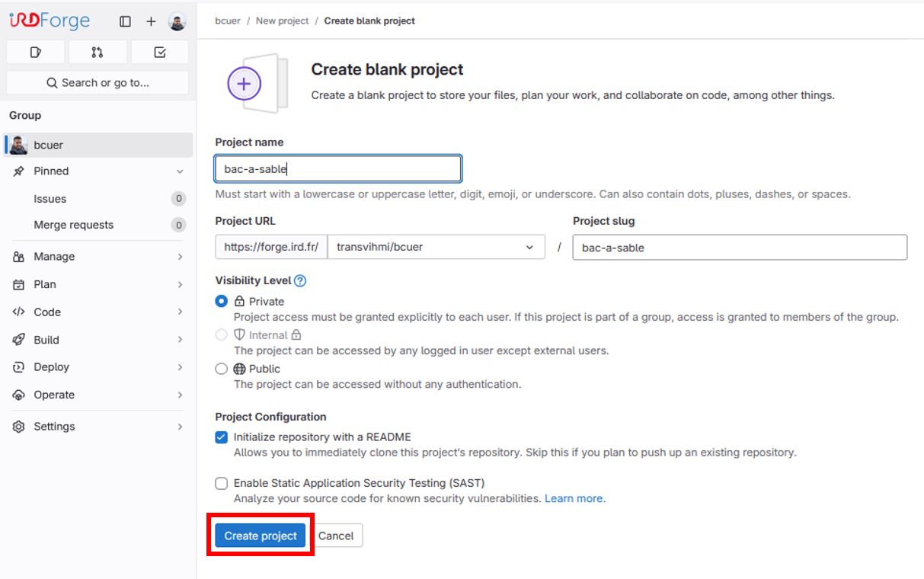Open the transvihmi/bcuer namespace dropdown

pos(436,247)
